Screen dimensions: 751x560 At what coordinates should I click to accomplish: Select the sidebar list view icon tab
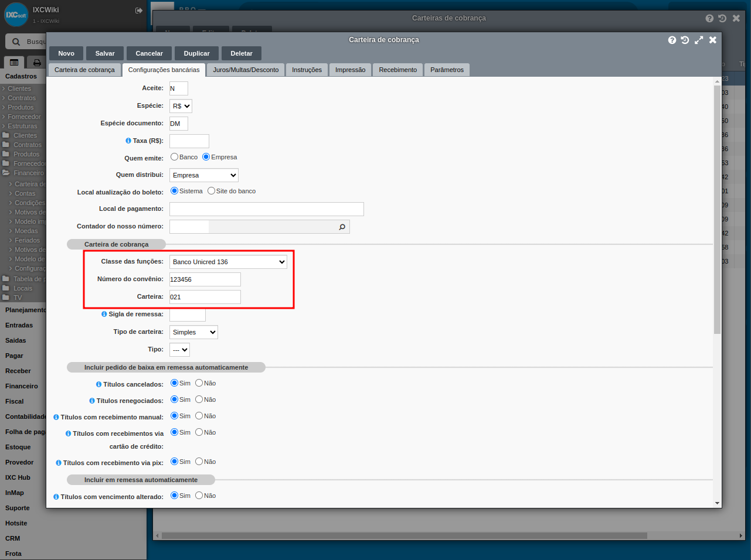pos(14,62)
